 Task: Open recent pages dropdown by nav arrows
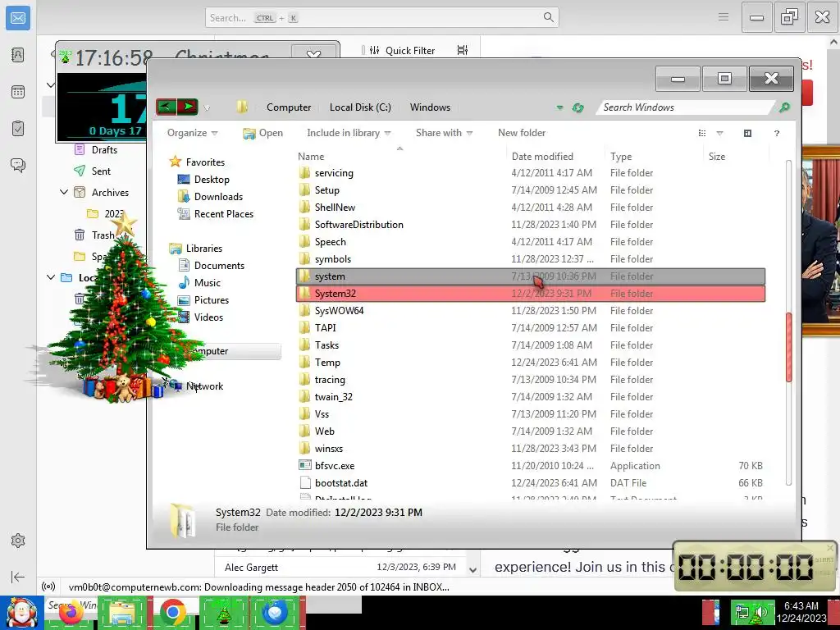click(207, 107)
